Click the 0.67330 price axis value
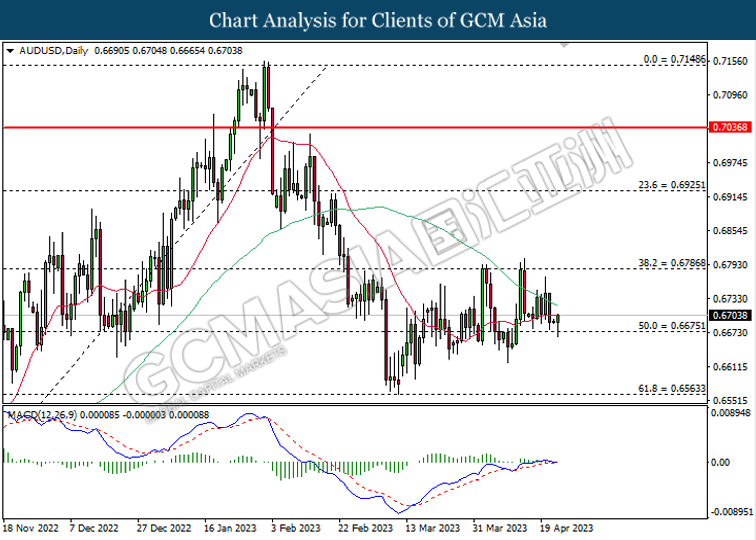 click(730, 299)
